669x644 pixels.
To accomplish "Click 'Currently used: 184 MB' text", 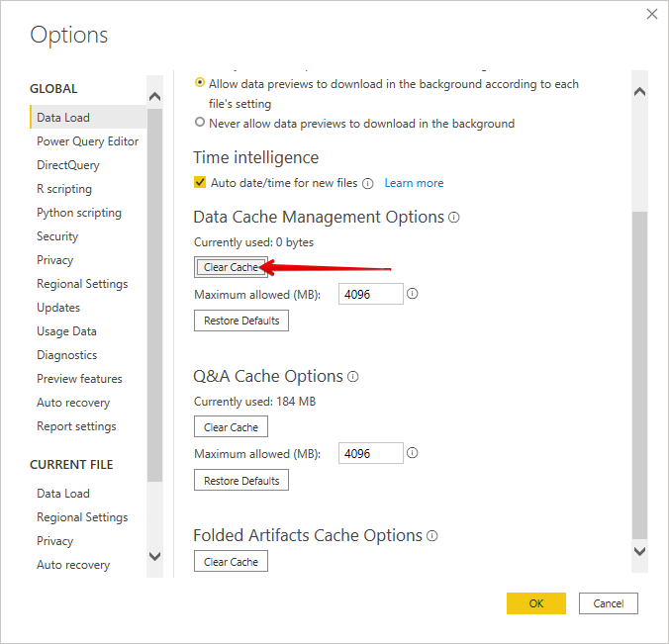I will (x=254, y=402).
